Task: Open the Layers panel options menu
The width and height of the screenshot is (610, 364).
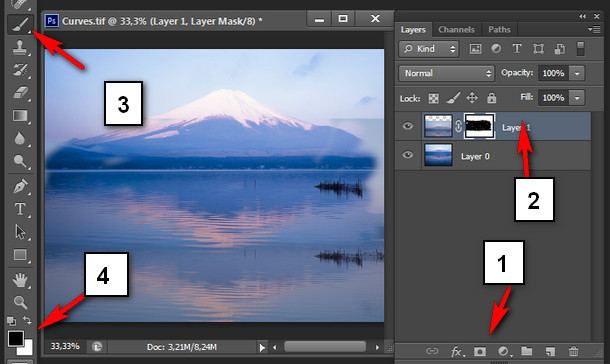Action: click(x=594, y=30)
